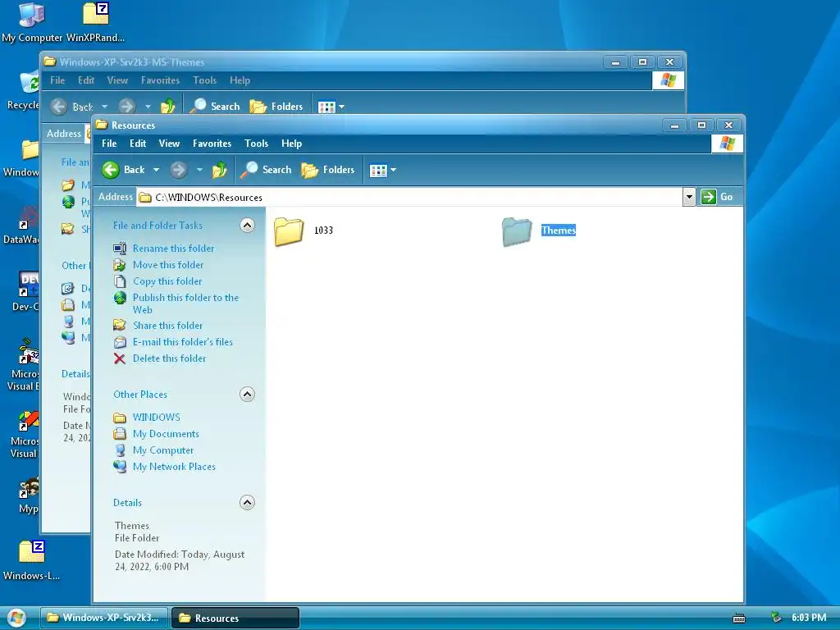Image resolution: width=840 pixels, height=630 pixels.
Task: Click the red X icon beside Delete this folder
Action: (x=120, y=359)
